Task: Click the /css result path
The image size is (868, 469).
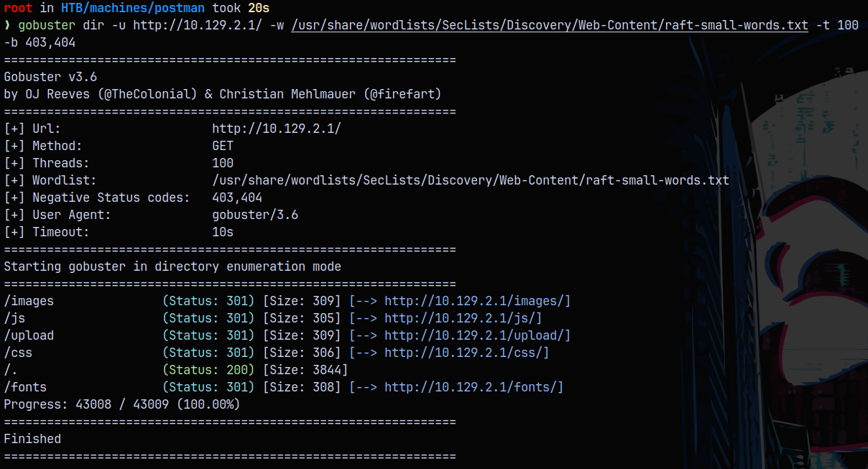Action: click(x=18, y=353)
